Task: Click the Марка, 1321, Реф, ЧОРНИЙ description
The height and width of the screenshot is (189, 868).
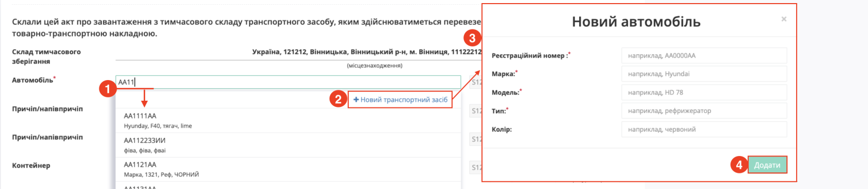Action: coord(161,175)
